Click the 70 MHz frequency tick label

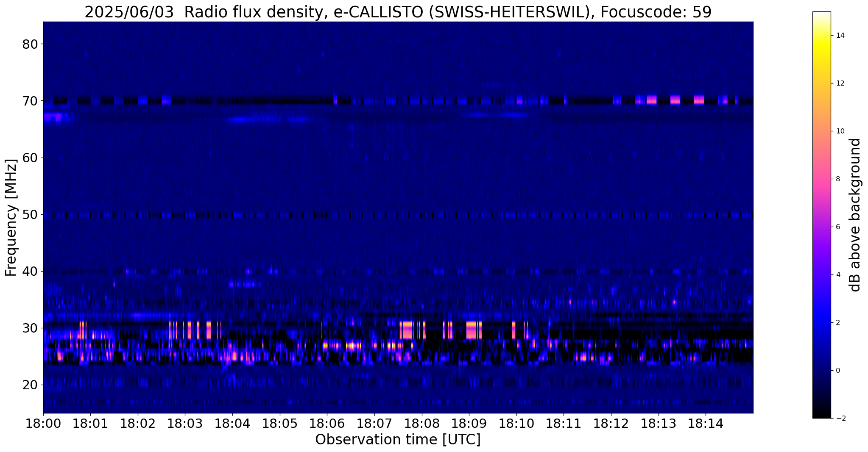30,101
